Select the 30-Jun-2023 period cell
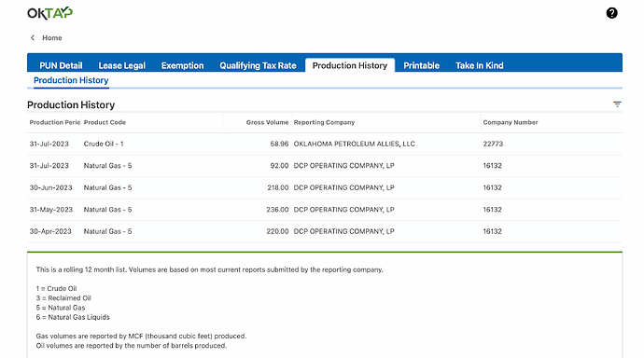644x358 pixels. point(50,187)
